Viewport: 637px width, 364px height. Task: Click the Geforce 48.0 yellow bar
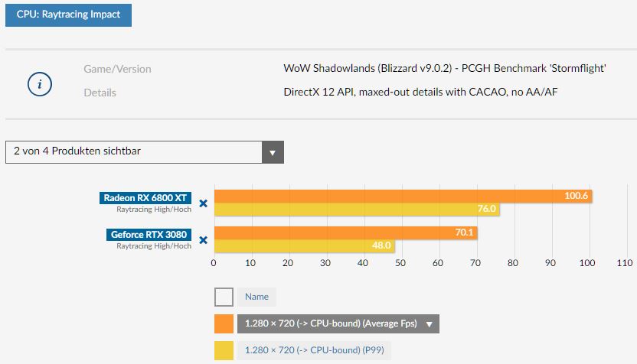point(305,246)
